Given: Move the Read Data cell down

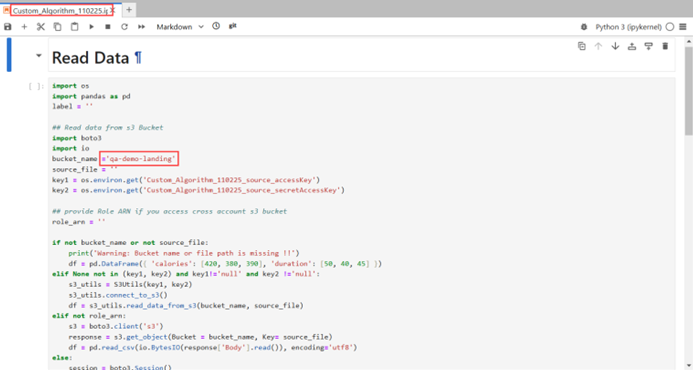Looking at the screenshot, I should (x=615, y=46).
